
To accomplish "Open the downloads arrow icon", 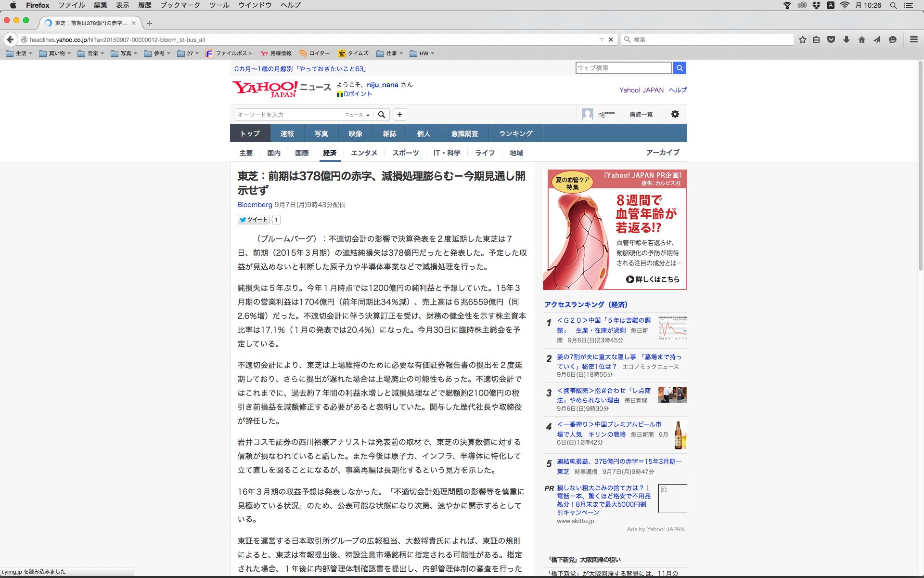I will click(847, 39).
